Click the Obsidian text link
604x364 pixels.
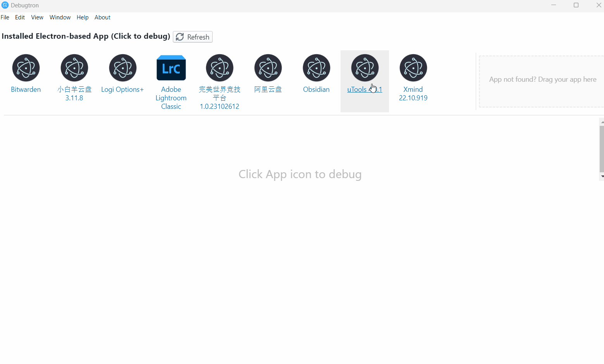[317, 89]
